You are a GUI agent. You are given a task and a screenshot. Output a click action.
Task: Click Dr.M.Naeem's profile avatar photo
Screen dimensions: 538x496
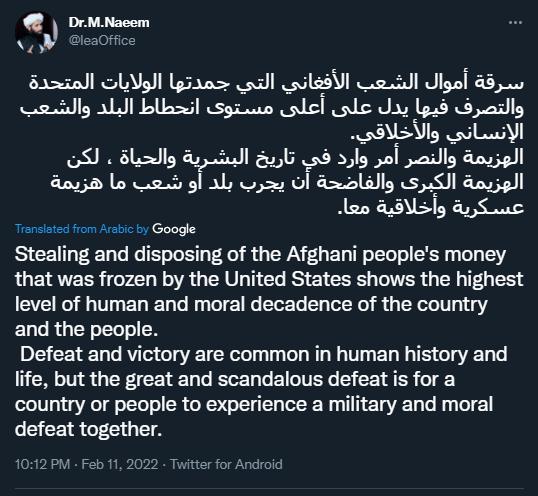click(36, 33)
